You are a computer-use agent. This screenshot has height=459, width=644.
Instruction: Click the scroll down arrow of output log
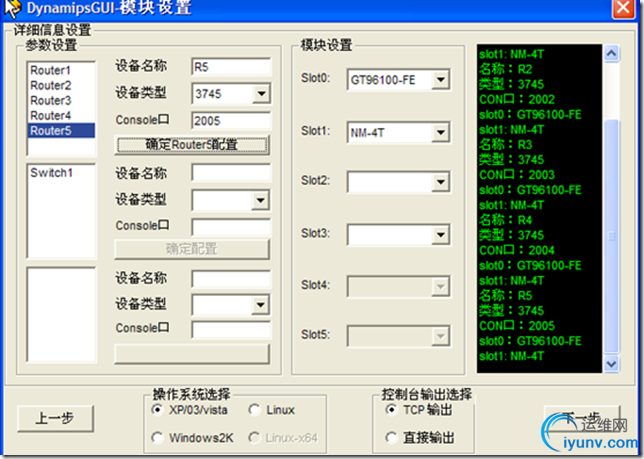(612, 364)
